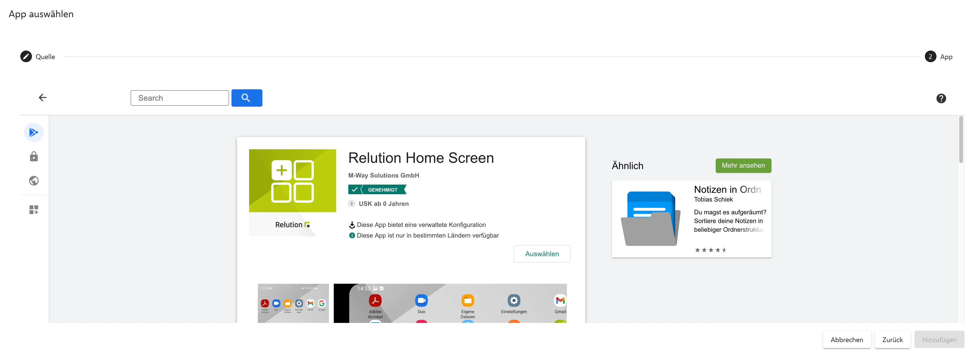Click the Mehr ansehen button

[x=743, y=165]
